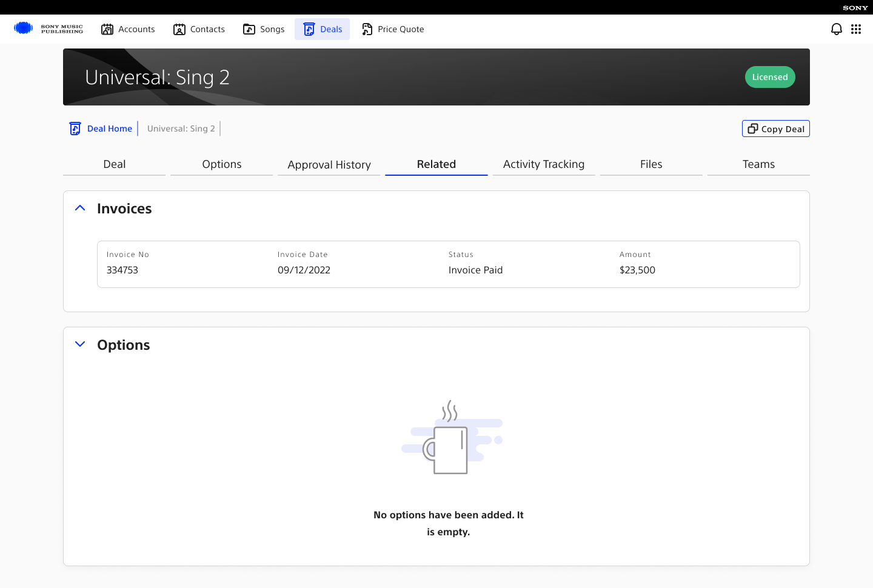This screenshot has width=873, height=588.
Task: Click invoice number 334753
Action: click(x=122, y=270)
